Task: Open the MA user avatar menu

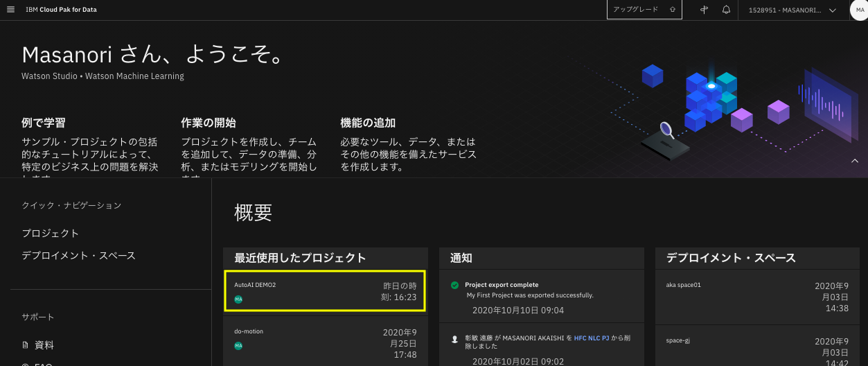Action: click(860, 10)
